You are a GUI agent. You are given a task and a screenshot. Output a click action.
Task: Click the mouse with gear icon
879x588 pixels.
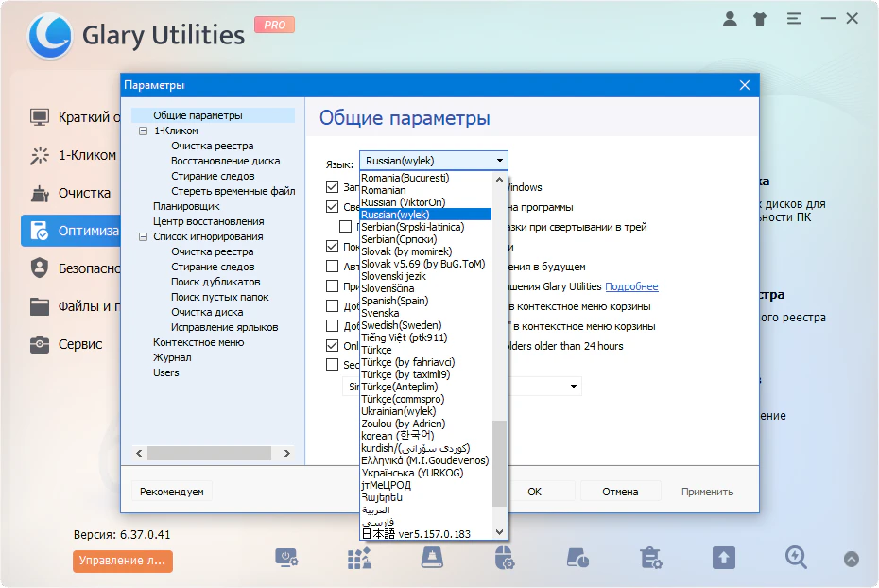pos(506,558)
